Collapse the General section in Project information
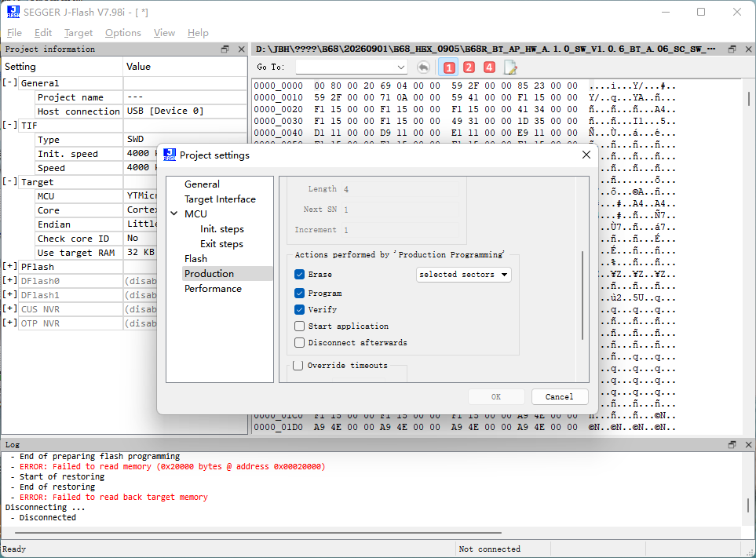 (x=9, y=83)
